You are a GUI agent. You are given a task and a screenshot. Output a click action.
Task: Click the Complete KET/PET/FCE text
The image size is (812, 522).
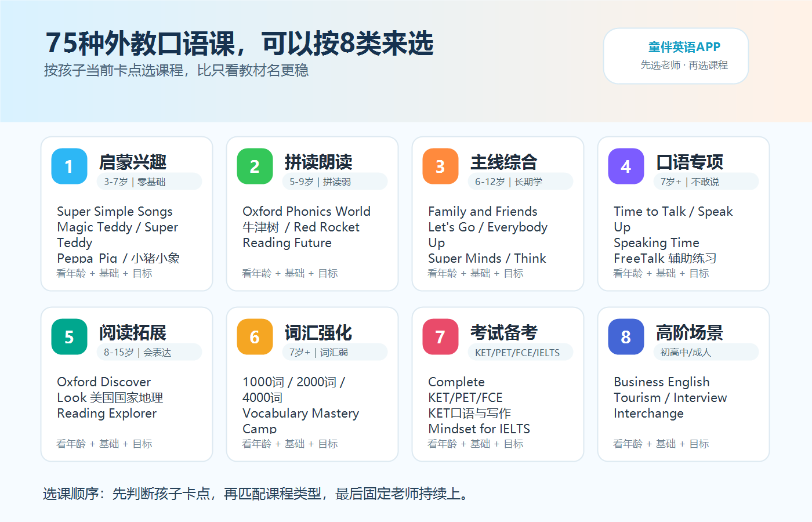point(465,390)
